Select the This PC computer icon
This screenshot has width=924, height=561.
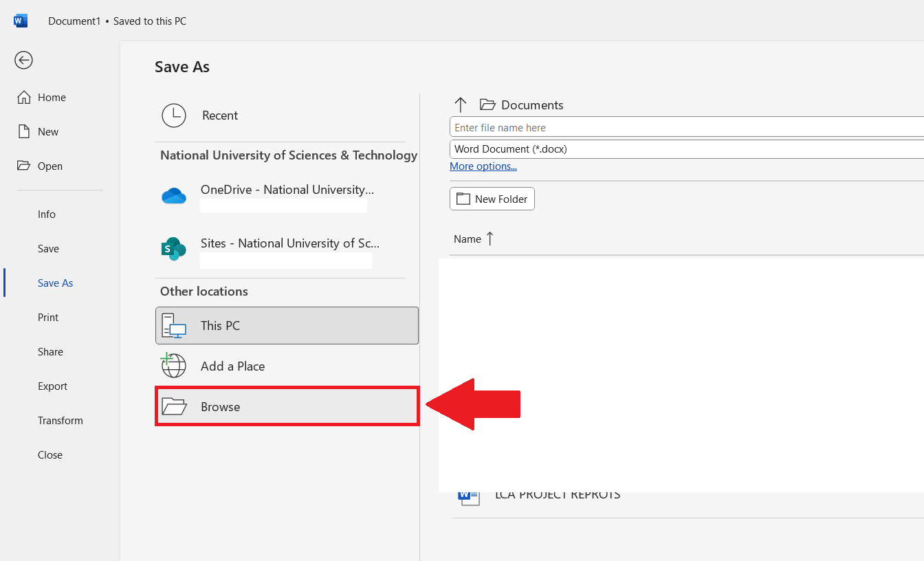173,325
